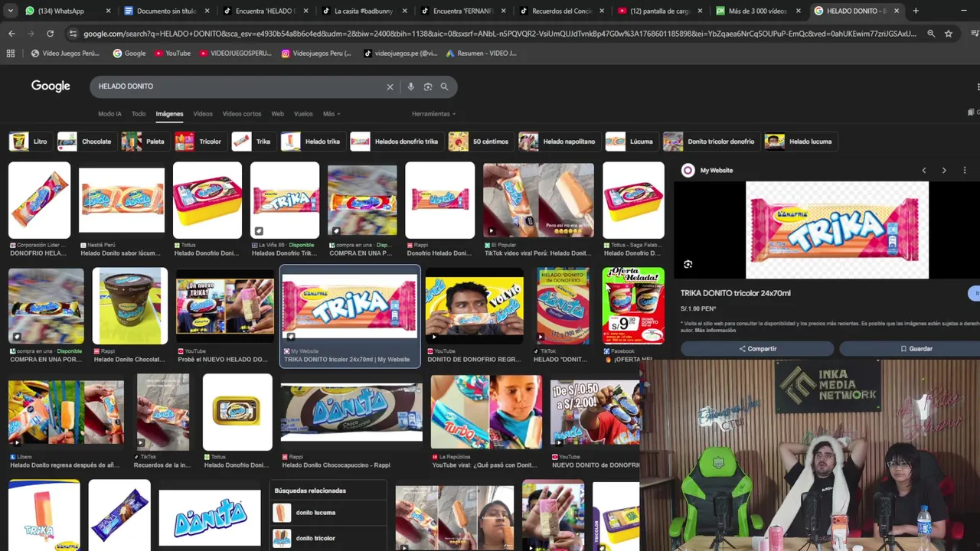The image size is (980, 551).
Task: Switch to Más de 3 000 vídeos tab
Action: coord(758,11)
